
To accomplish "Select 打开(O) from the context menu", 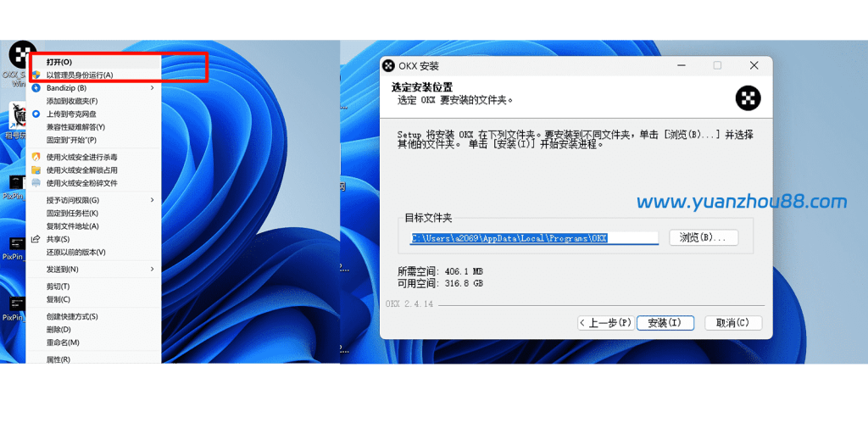I will (59, 62).
